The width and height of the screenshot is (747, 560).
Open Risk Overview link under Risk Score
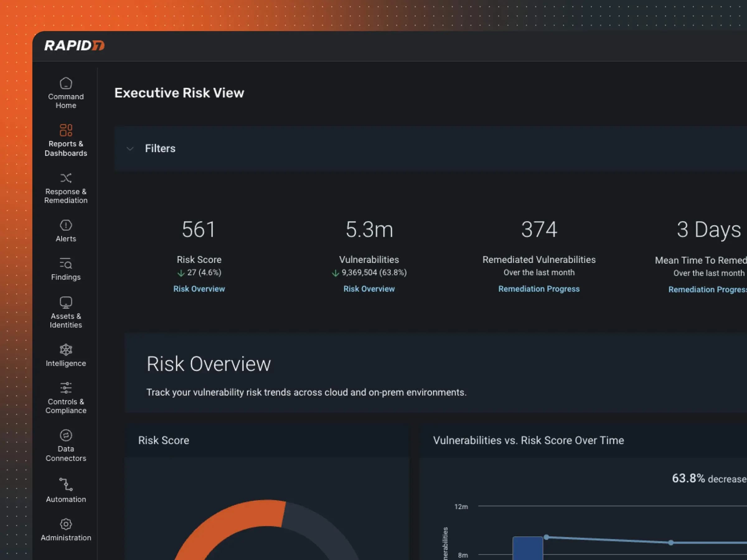pos(199,289)
